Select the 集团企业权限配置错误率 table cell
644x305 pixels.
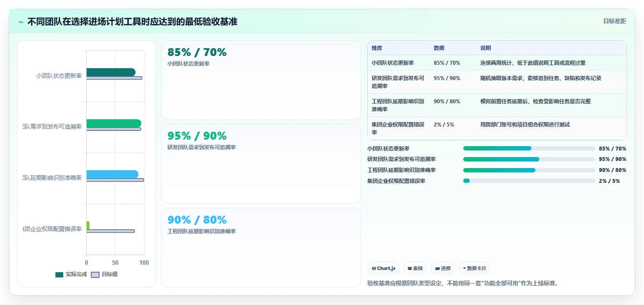coord(398,128)
